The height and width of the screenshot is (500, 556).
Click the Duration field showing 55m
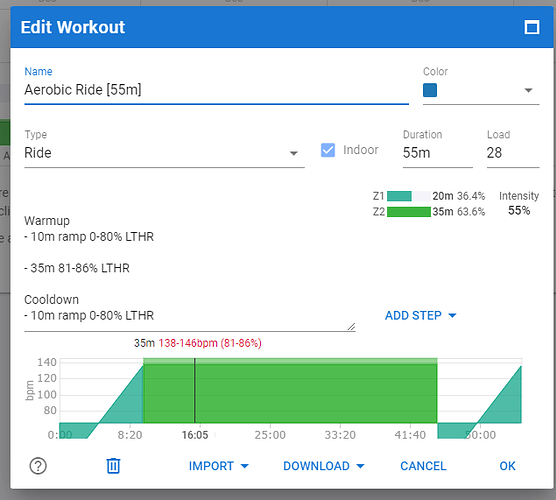(438, 153)
